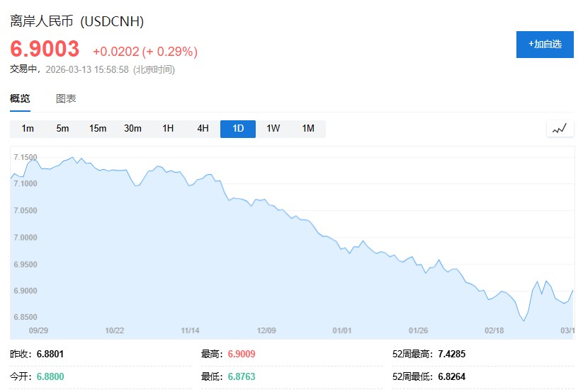Set chart interval to 1H
This screenshot has height=392, width=583.
pyautogui.click(x=168, y=129)
